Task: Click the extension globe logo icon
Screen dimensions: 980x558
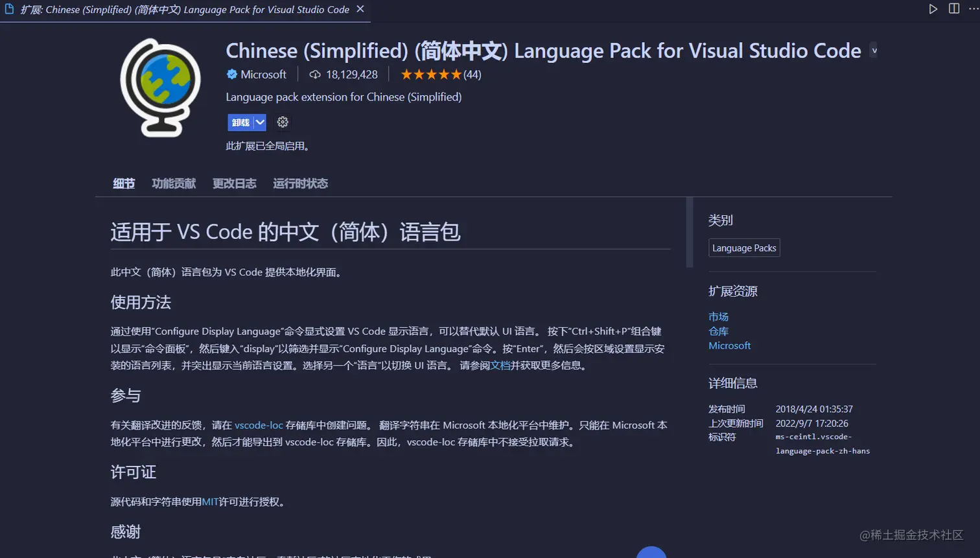Action: (x=160, y=87)
